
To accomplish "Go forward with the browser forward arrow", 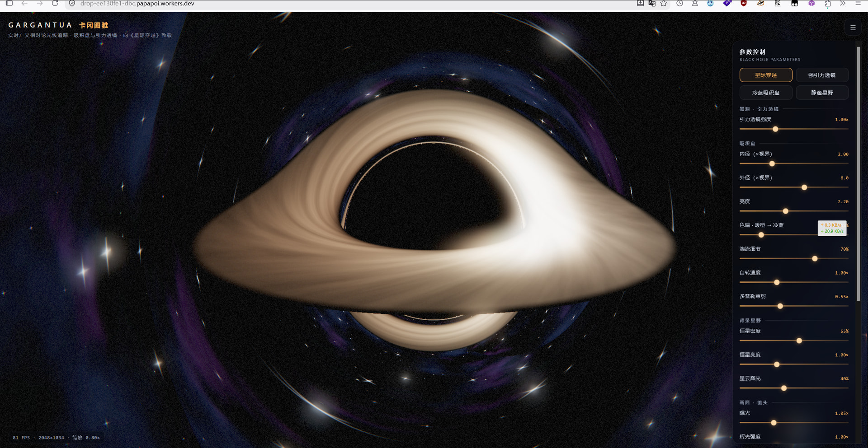I will 40,3.
